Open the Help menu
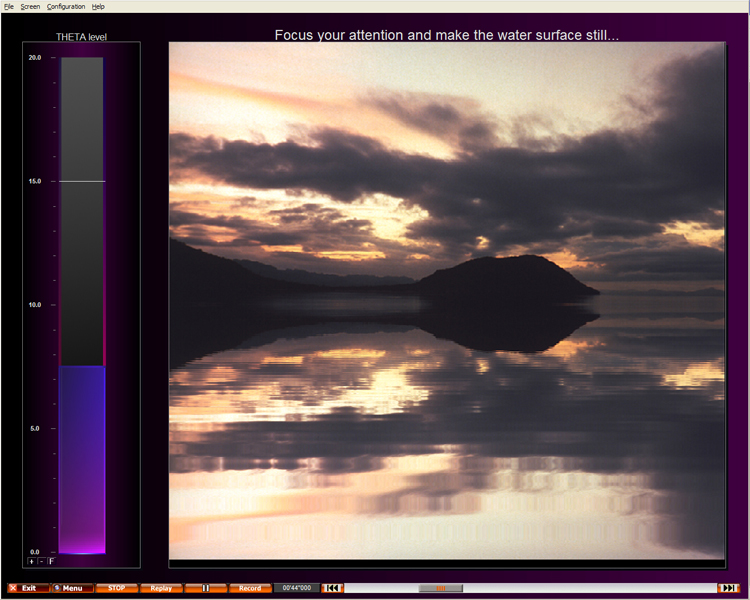Screen dimensions: 750x600 (98, 6)
